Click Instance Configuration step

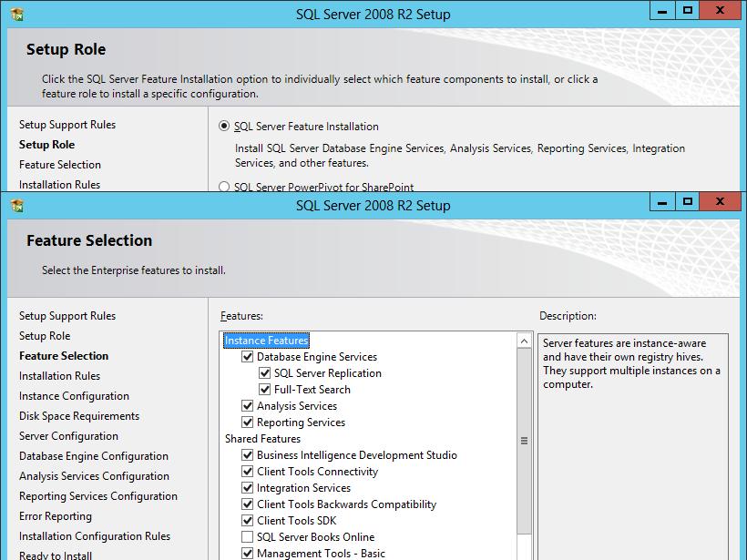(x=74, y=396)
